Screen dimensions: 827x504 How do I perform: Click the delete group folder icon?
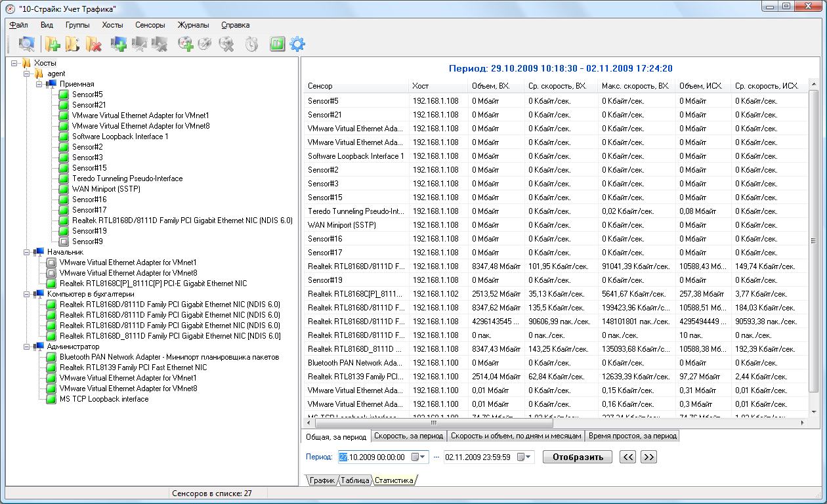(93, 45)
